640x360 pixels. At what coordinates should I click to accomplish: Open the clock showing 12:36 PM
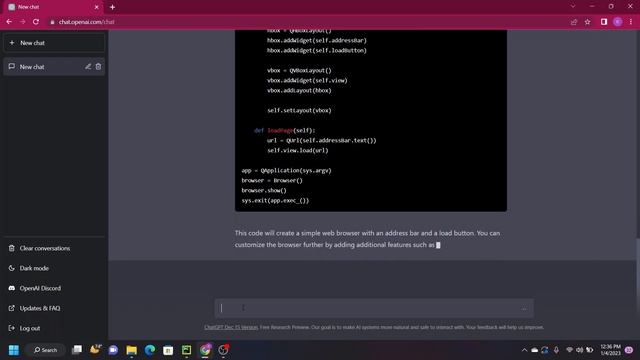click(610, 350)
